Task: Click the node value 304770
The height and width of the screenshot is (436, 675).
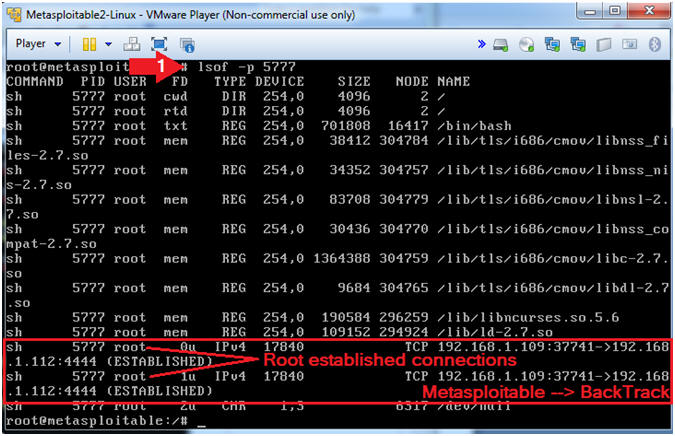Action: (x=404, y=229)
